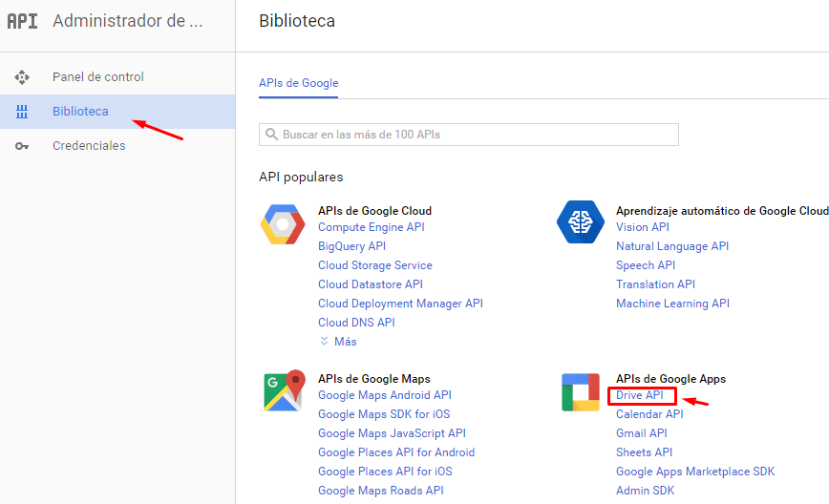The width and height of the screenshot is (829, 504).
Task: Open the BigQuery API link
Action: pyautogui.click(x=352, y=246)
